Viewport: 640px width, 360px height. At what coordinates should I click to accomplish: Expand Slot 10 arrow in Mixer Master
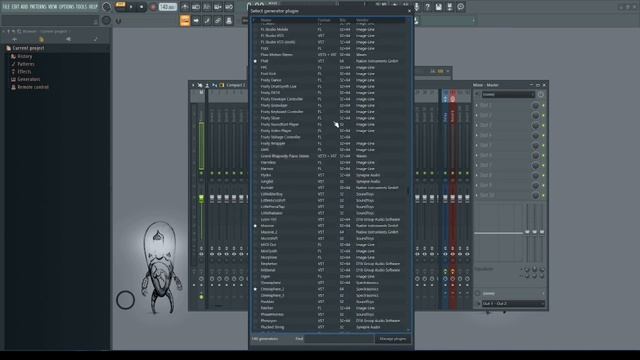coord(476,196)
